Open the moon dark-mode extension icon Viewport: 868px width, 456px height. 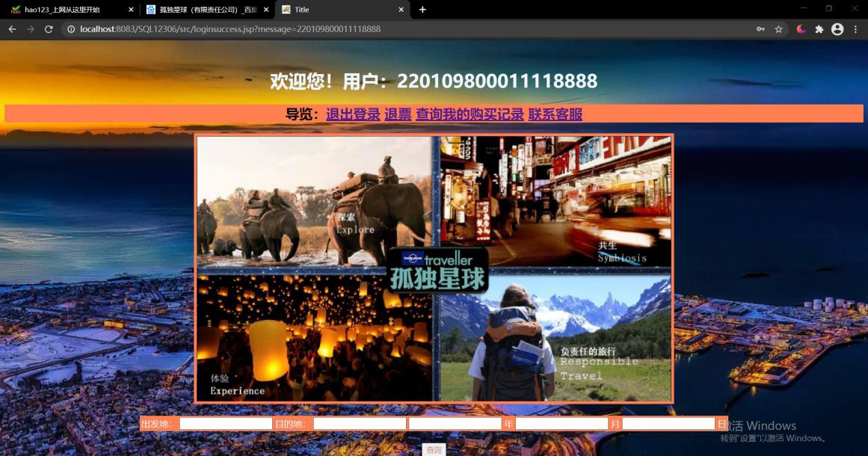801,29
